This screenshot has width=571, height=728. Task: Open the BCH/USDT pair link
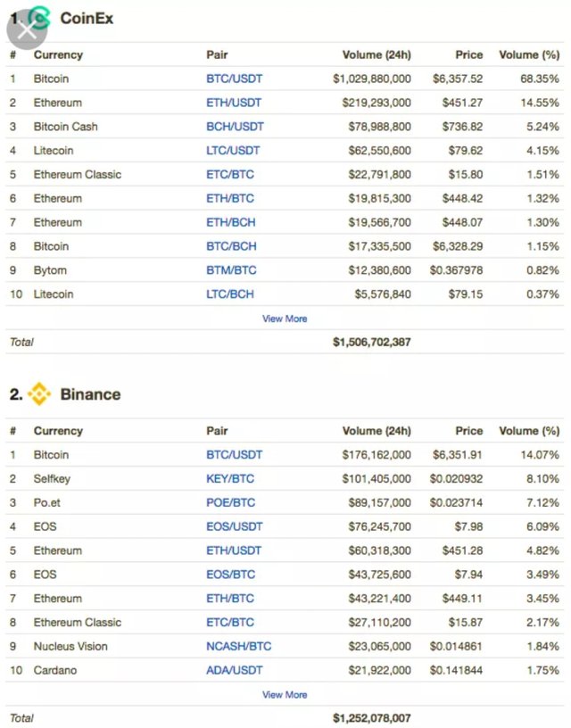235,127
